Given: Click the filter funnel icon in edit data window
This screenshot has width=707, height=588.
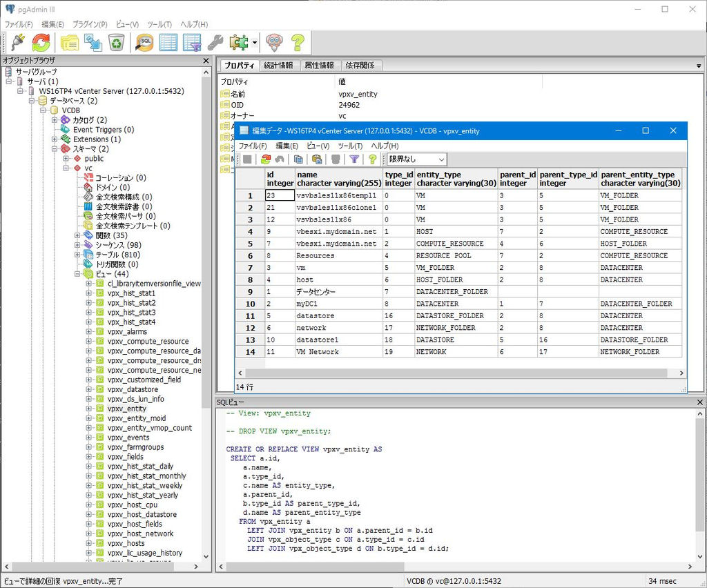Looking at the screenshot, I should [354, 159].
